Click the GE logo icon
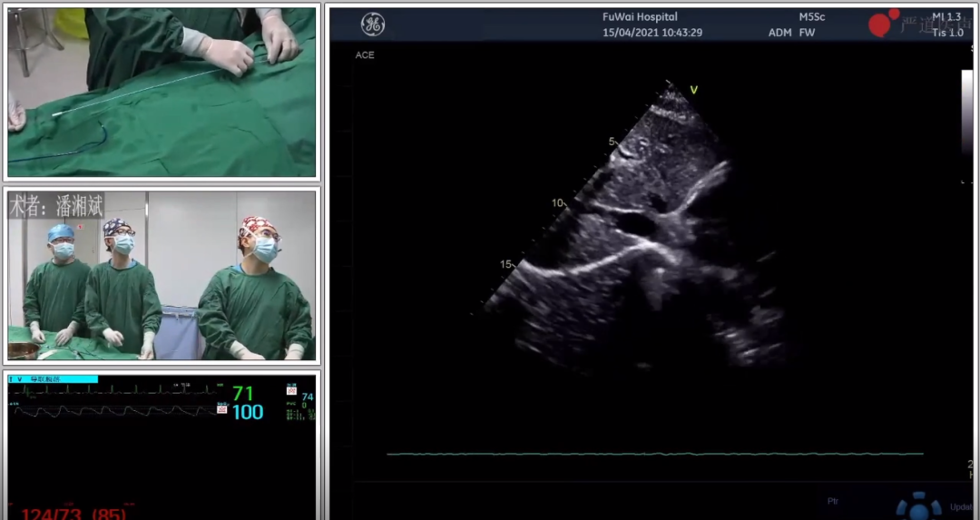Viewport: 980px width, 520px height. click(x=372, y=25)
